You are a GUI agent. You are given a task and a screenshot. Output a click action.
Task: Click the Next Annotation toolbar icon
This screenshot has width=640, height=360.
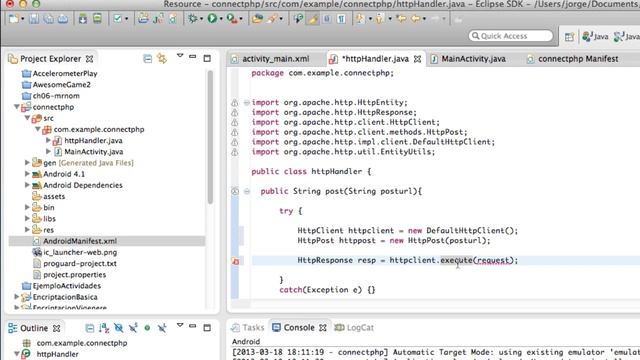point(360,19)
